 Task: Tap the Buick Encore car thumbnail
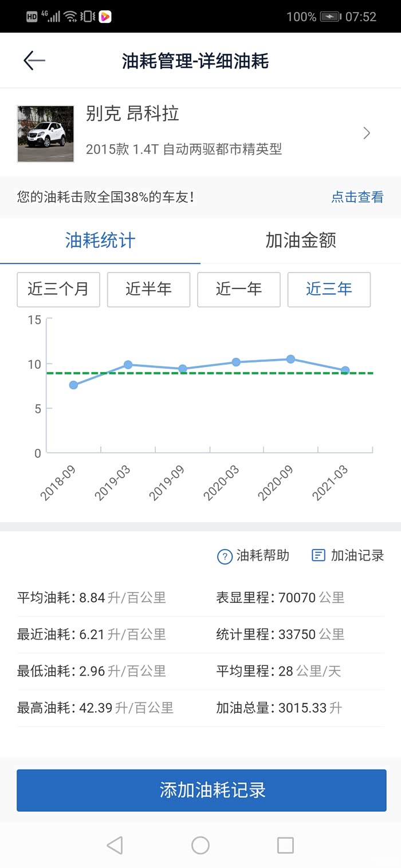[46, 133]
